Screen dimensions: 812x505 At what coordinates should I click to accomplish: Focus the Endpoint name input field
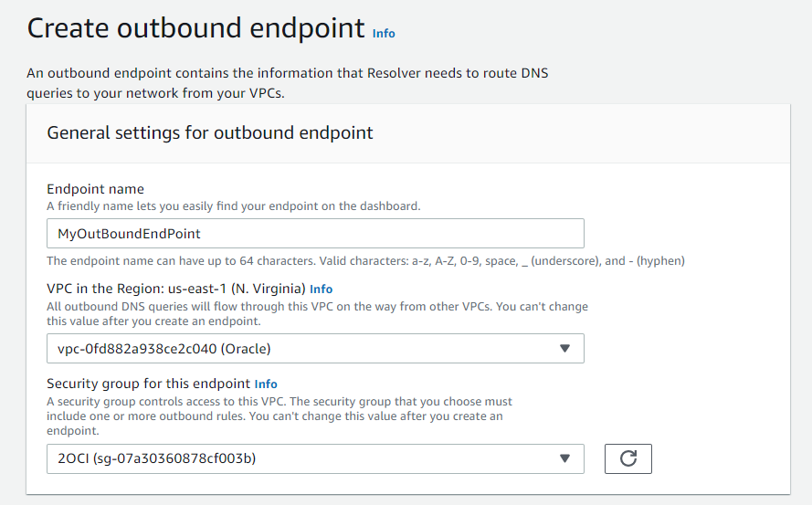(x=365, y=234)
